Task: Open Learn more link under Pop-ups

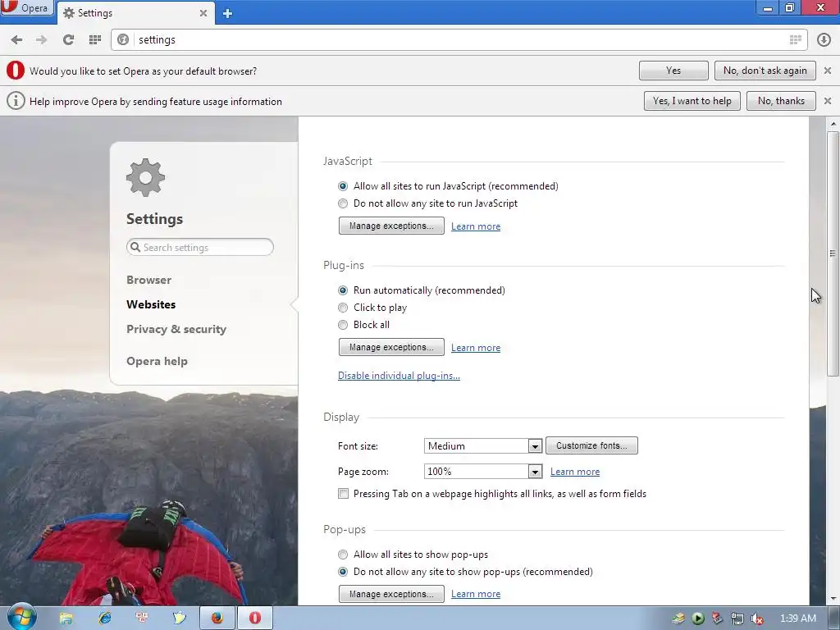Action: click(x=476, y=594)
